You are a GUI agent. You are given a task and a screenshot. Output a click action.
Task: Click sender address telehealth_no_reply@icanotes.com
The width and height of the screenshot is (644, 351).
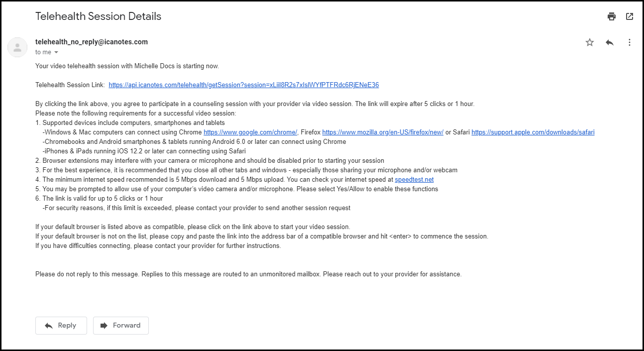pos(92,42)
